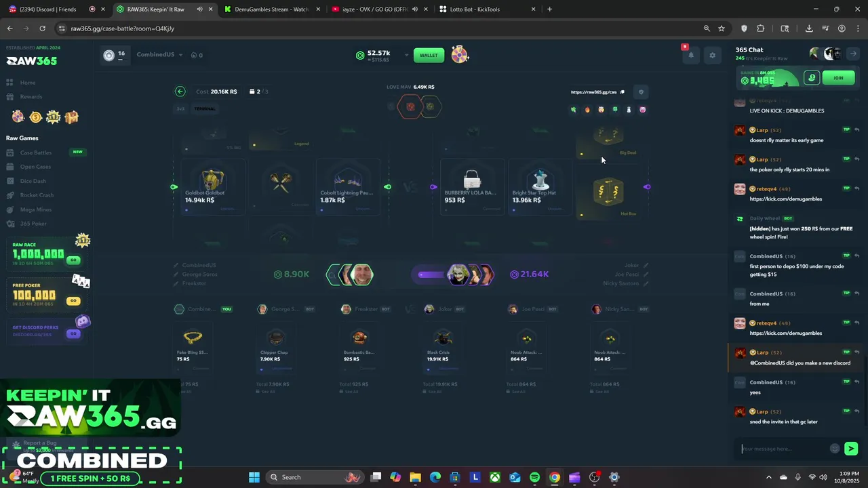Send the fire emoji reaction

coord(587,110)
